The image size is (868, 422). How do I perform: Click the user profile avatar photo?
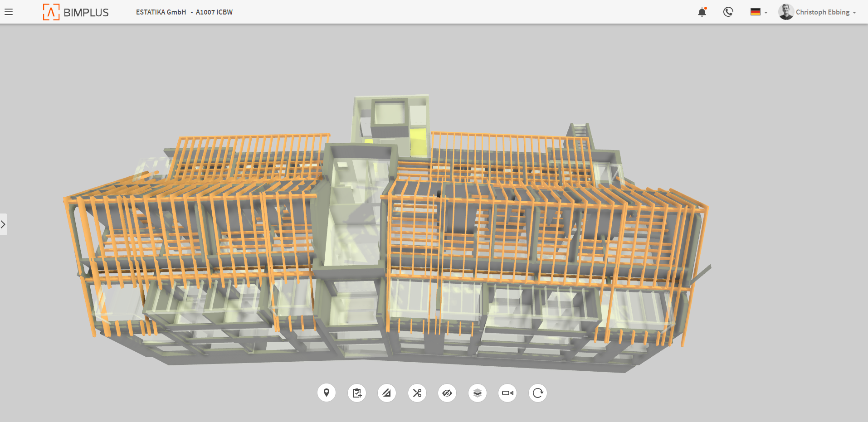pos(786,12)
